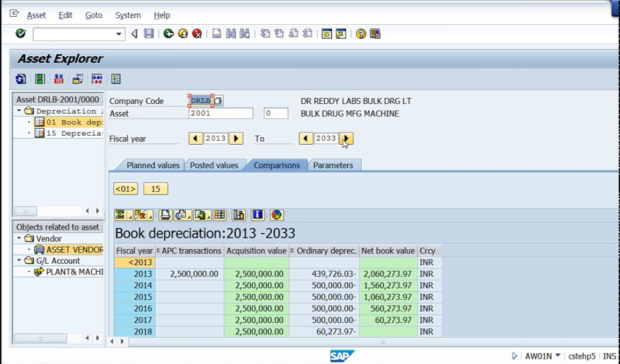Open the System menu
620x364 pixels.
pyautogui.click(x=128, y=15)
